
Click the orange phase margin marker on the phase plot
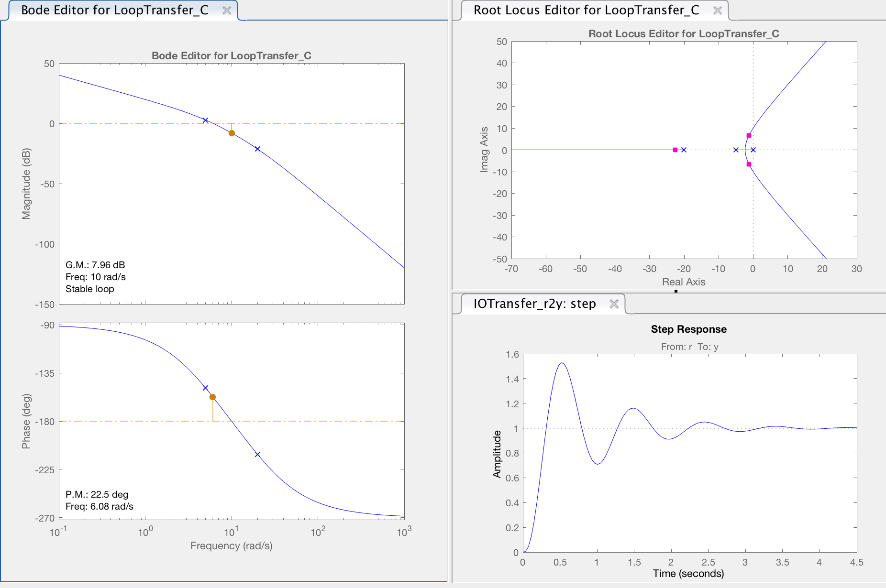212,396
